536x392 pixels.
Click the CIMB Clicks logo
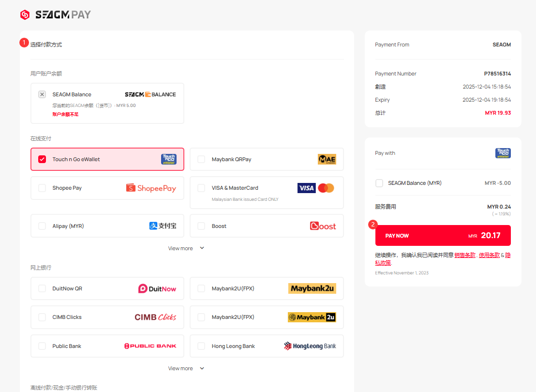pyautogui.click(x=155, y=317)
